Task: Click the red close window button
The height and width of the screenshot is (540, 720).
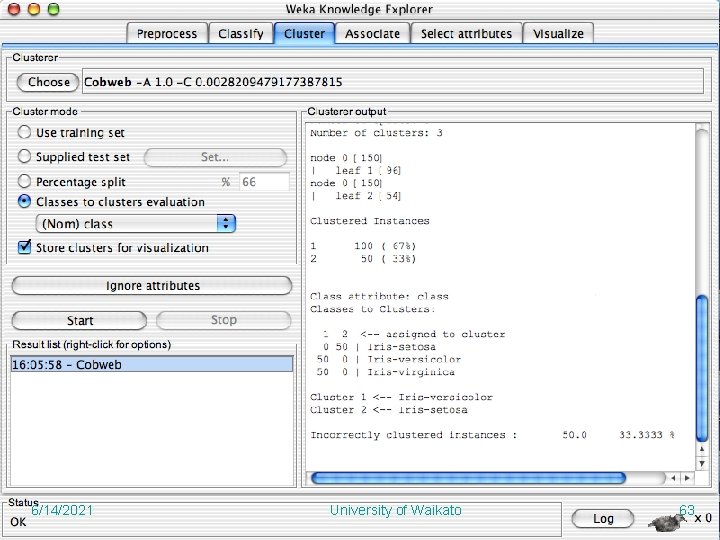Action: tap(14, 9)
